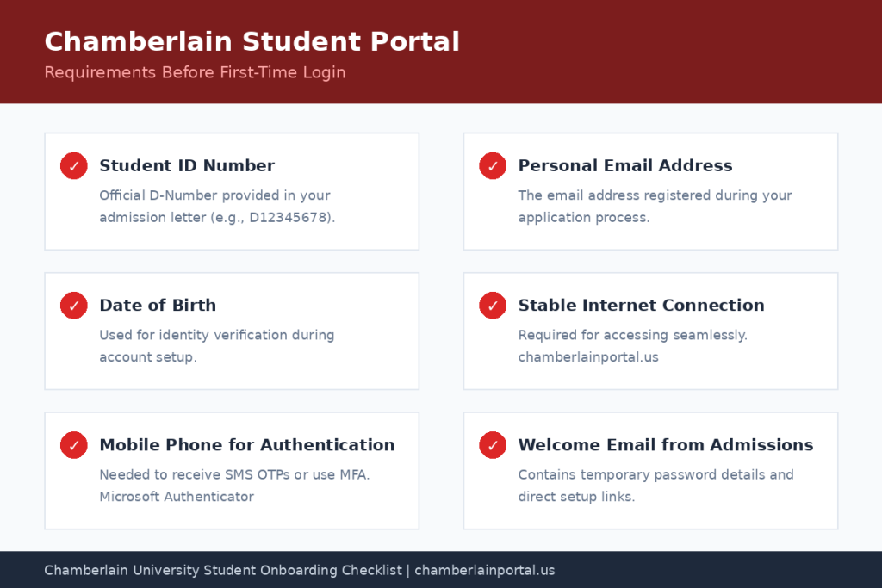Click the Personal Email Address checkmark icon
The image size is (882, 588).
[493, 166]
